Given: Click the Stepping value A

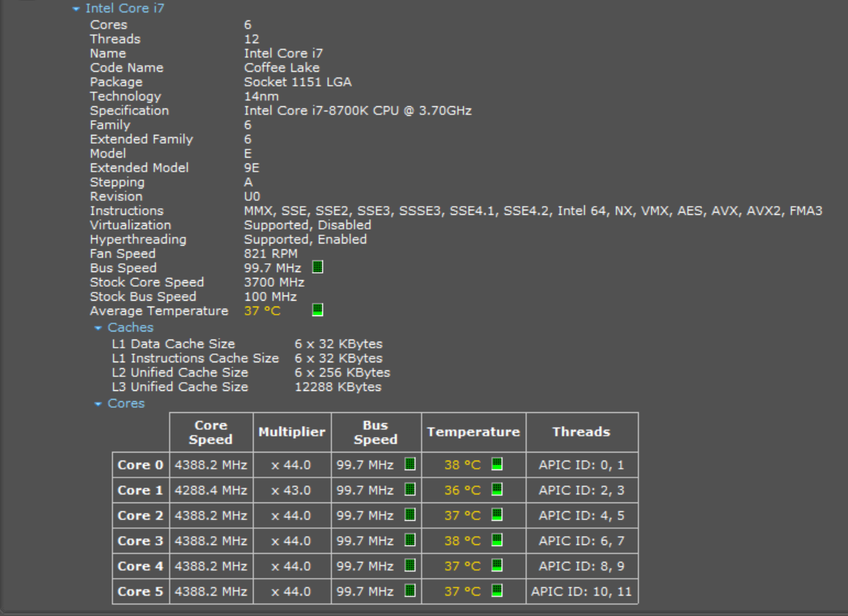Looking at the screenshot, I should (248, 183).
